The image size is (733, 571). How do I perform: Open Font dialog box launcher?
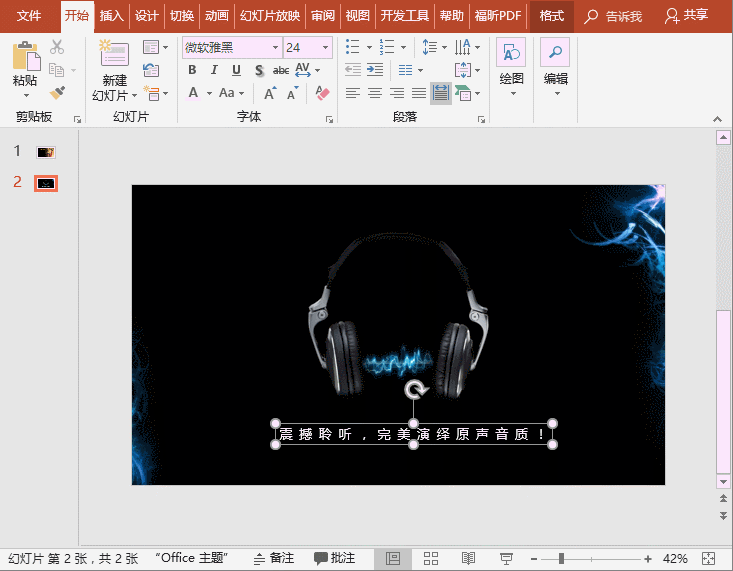(x=329, y=120)
